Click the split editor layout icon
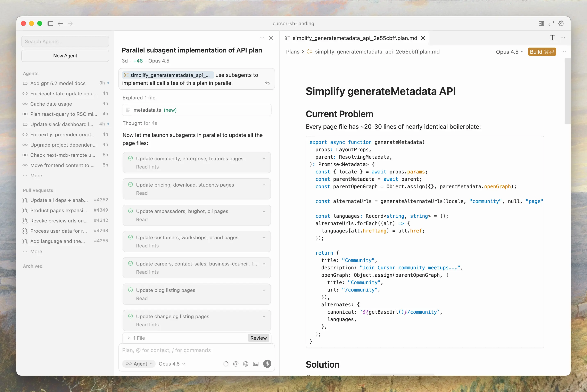 (552, 38)
